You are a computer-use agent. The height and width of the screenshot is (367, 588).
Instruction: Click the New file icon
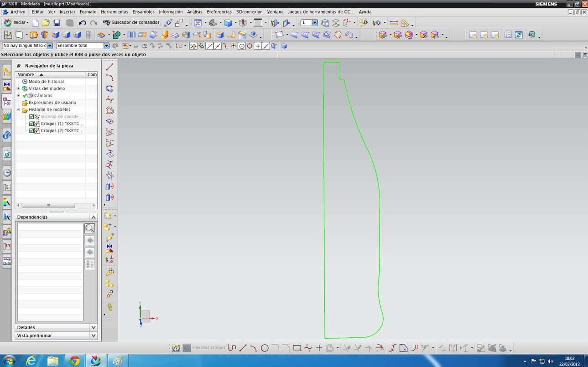tap(35, 22)
